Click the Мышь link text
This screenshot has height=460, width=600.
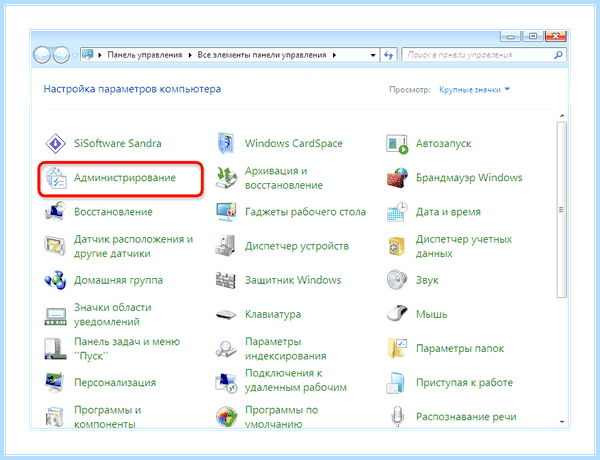click(432, 315)
